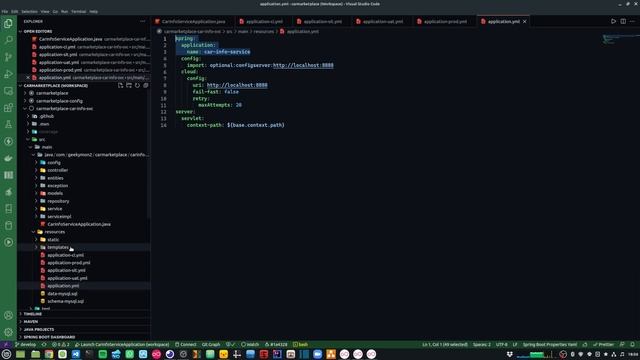
Task: Open the Selection menu
Action: click(29, 11)
